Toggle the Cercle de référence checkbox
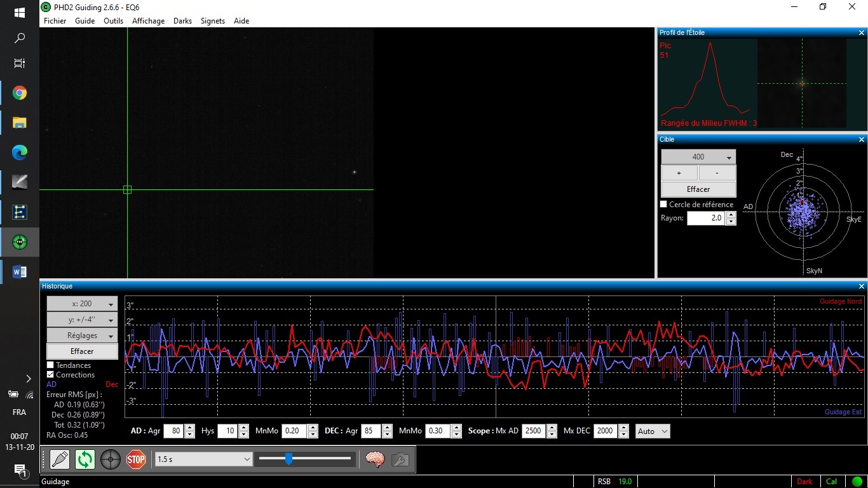 [x=664, y=205]
